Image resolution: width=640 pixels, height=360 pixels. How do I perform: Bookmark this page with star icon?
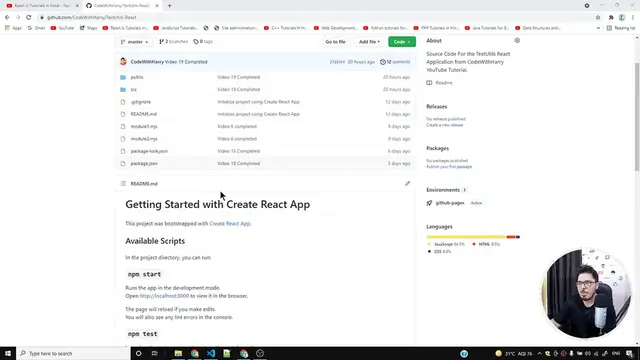click(x=598, y=18)
